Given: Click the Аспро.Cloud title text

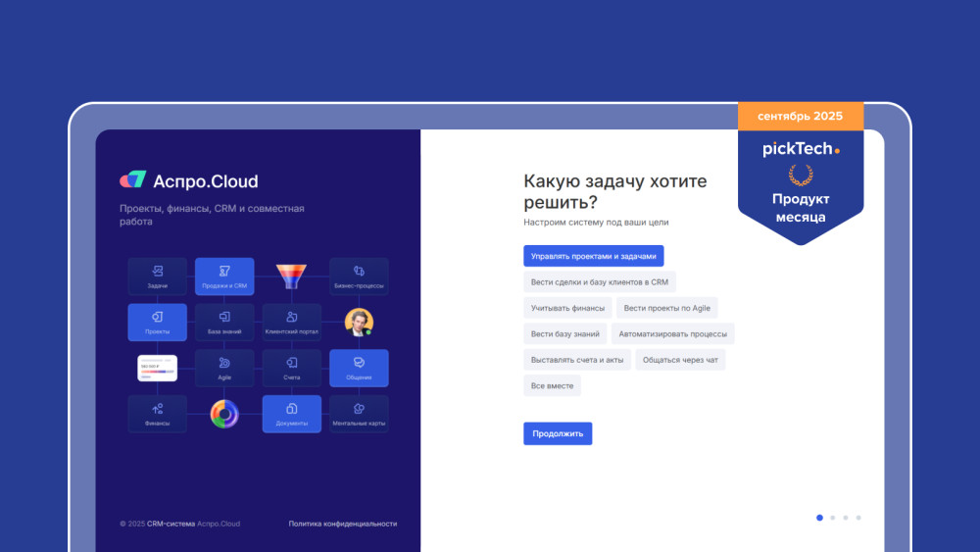Looking at the screenshot, I should 206,181.
